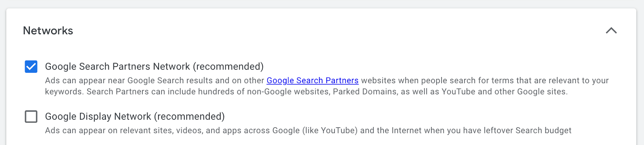The width and height of the screenshot is (644, 145).
Task: Click the word "(recommended)" after Search Partners Network
Action: [x=228, y=66]
